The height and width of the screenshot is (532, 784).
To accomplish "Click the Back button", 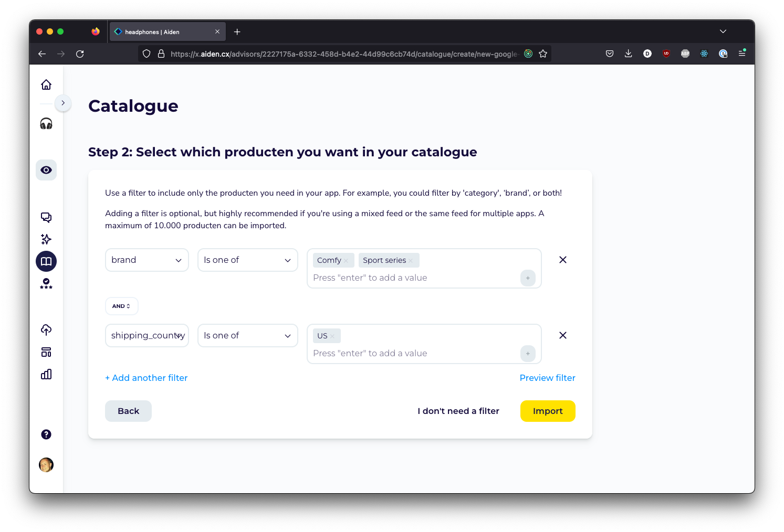I will [128, 411].
